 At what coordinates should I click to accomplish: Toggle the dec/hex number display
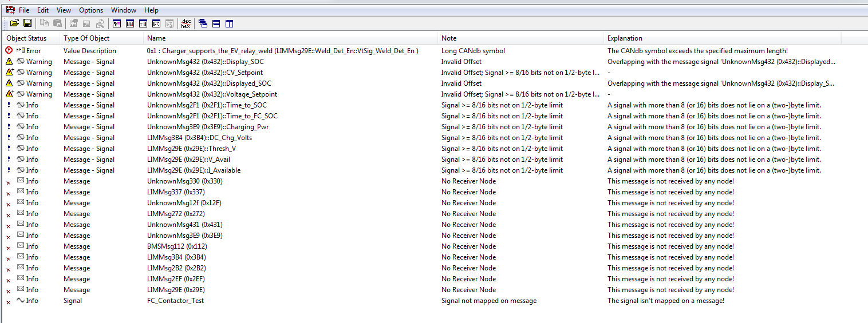[186, 23]
